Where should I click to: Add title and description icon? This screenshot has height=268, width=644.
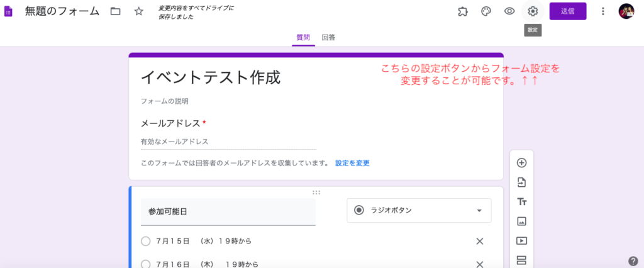click(521, 202)
